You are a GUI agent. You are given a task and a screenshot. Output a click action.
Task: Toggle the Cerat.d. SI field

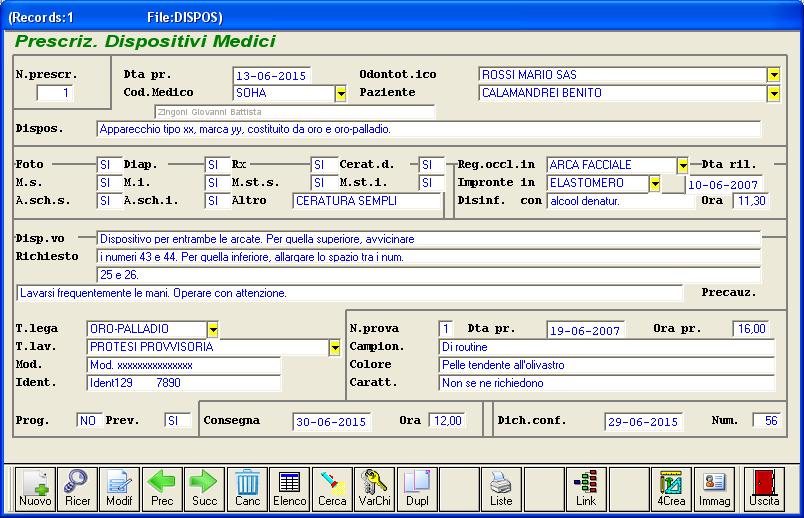coord(432,165)
